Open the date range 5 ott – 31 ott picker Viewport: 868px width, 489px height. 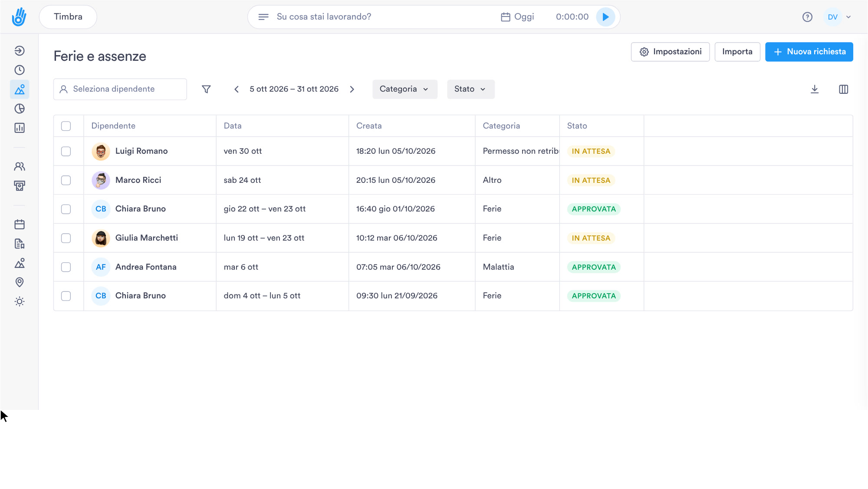point(294,89)
